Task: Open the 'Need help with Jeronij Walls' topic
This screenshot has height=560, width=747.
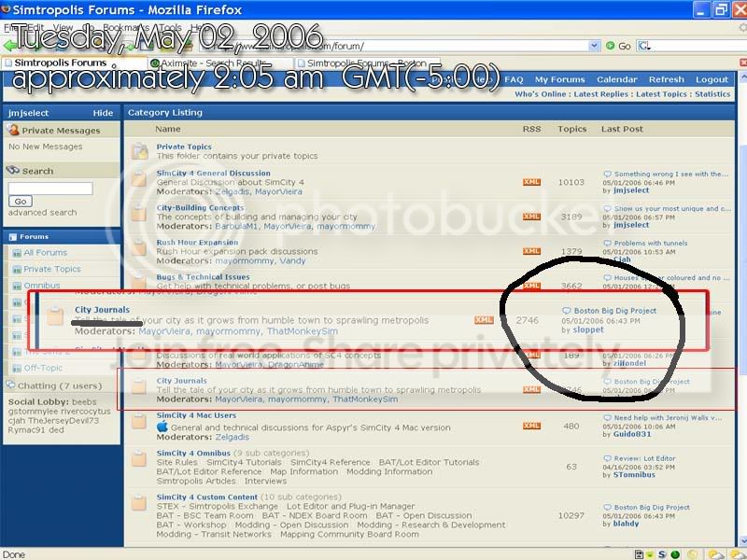Action: tap(668, 417)
